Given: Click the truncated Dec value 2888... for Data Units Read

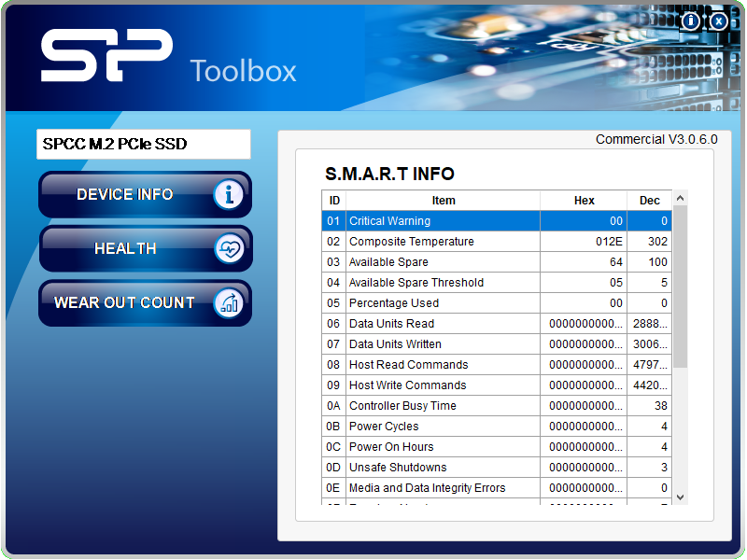Looking at the screenshot, I should tap(650, 323).
